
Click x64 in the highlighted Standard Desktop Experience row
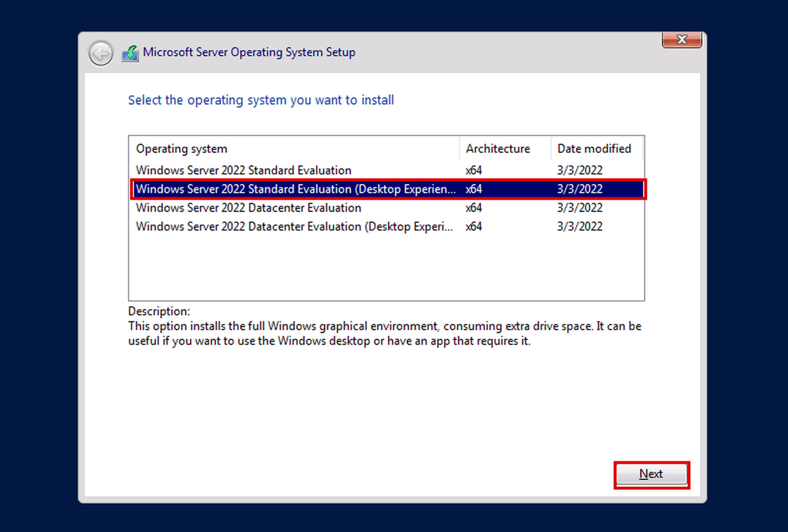474,189
